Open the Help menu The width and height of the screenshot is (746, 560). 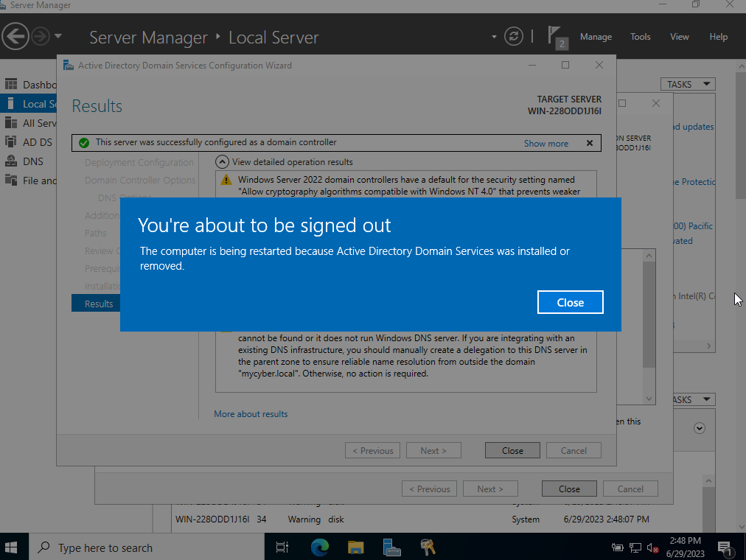click(718, 37)
